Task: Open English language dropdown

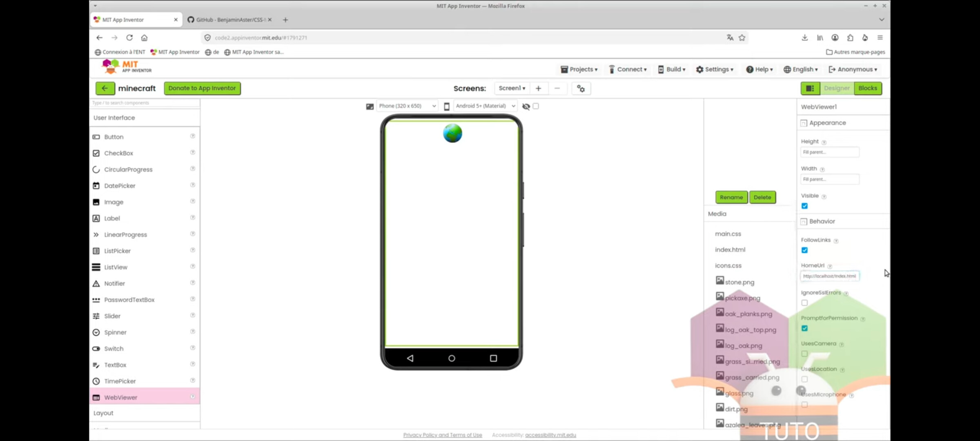Action: (801, 69)
